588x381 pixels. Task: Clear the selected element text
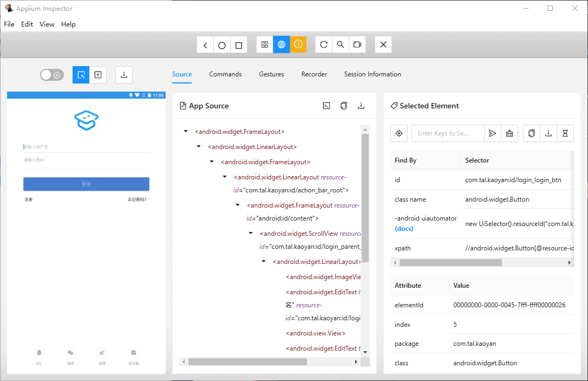[509, 133]
